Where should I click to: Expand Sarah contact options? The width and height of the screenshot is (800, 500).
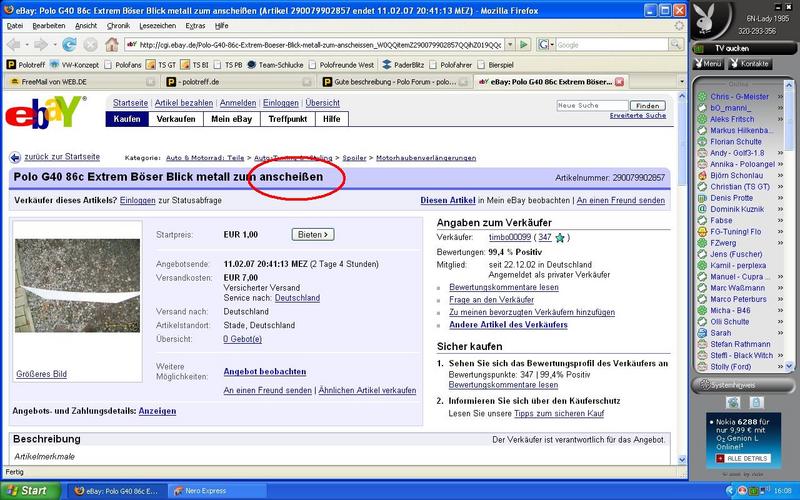click(780, 333)
